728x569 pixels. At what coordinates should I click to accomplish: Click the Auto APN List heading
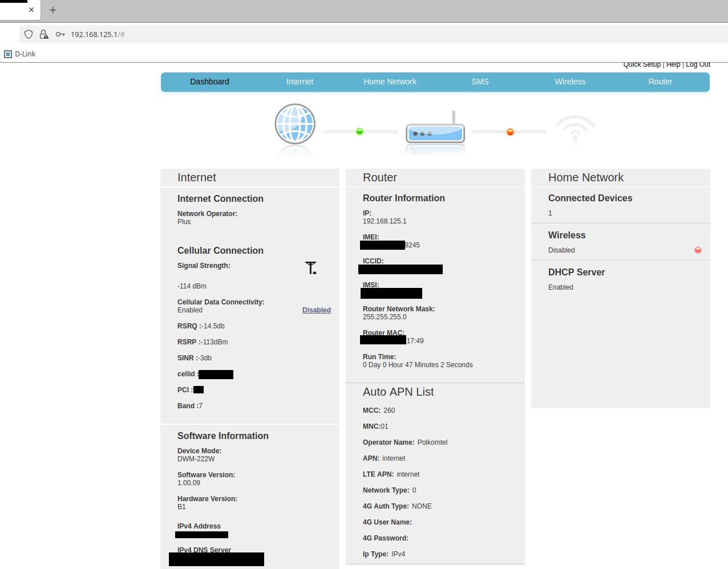tap(398, 392)
